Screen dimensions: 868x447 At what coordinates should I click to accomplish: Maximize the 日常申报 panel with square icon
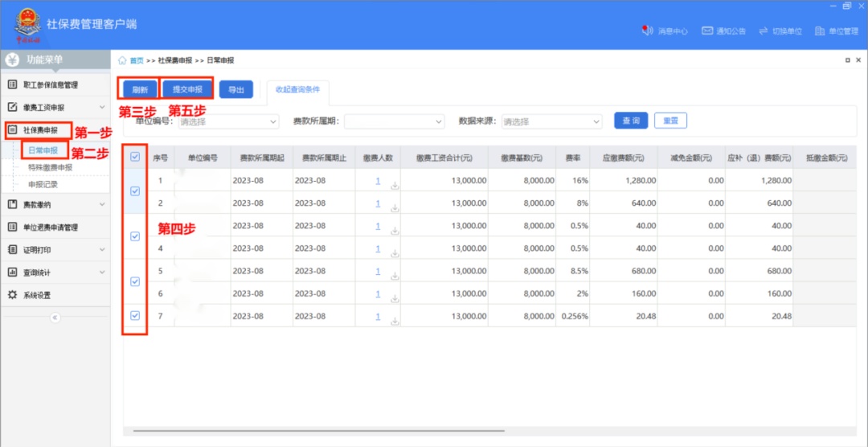click(x=848, y=59)
